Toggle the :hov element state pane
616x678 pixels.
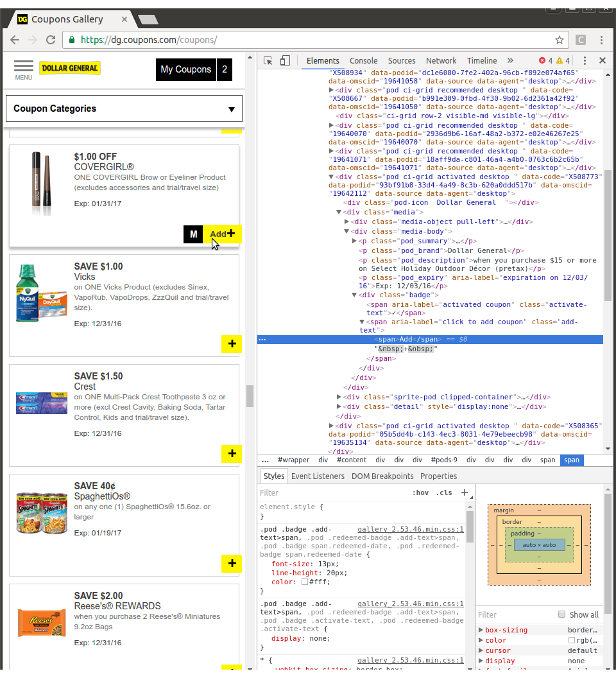(x=420, y=492)
